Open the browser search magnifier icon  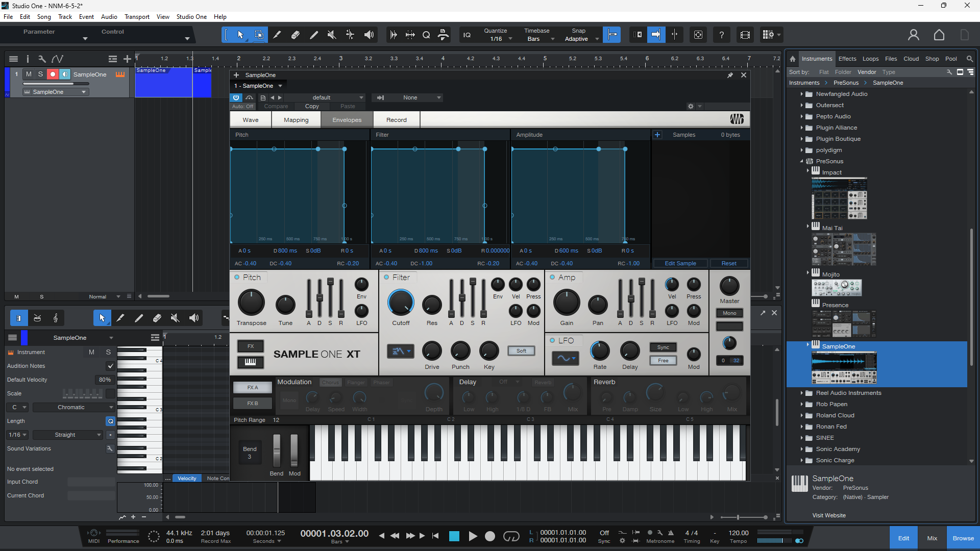coord(970,59)
